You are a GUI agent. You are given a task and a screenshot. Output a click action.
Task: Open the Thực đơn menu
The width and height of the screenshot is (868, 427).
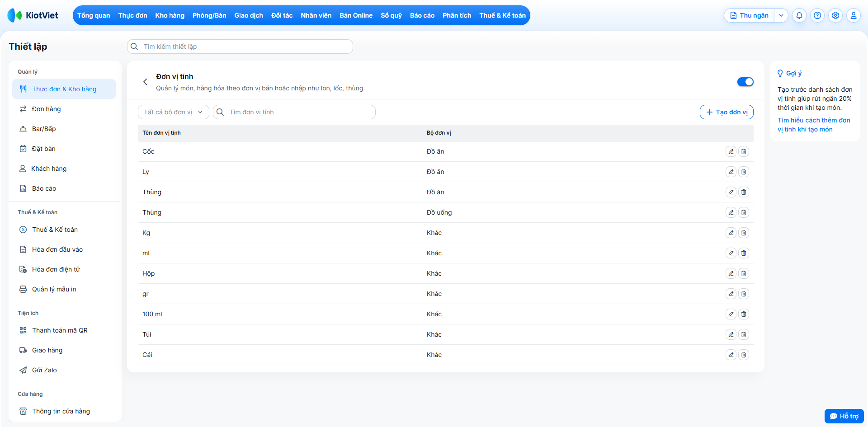click(x=132, y=15)
